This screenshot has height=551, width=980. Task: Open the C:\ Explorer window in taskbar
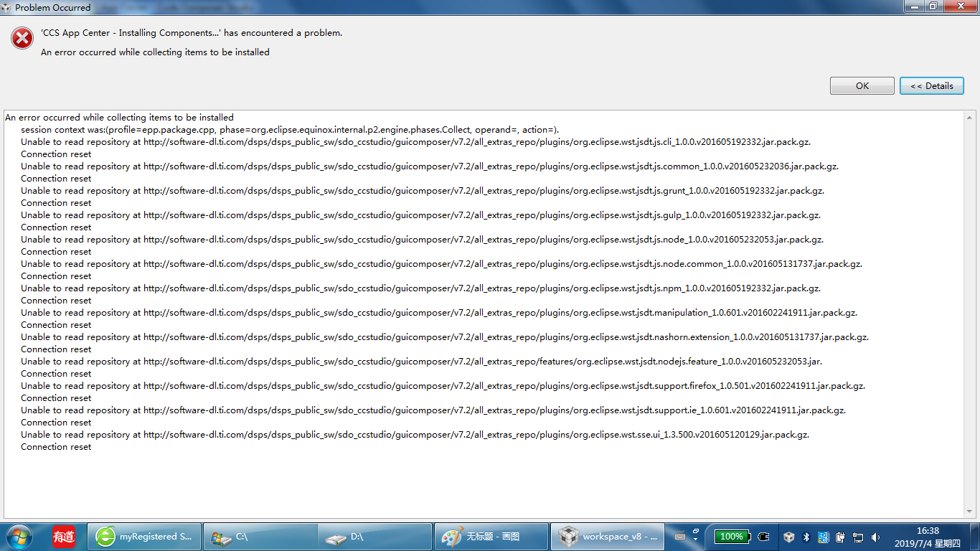(x=260, y=537)
